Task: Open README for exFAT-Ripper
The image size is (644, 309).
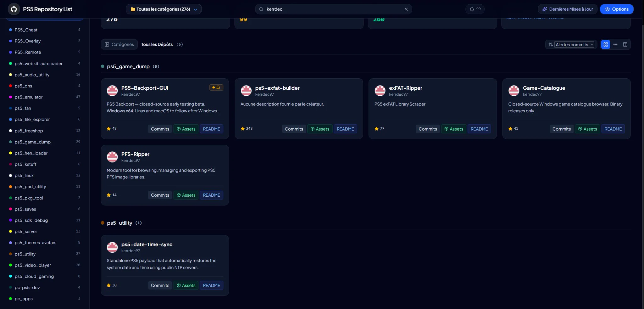Action: point(479,129)
